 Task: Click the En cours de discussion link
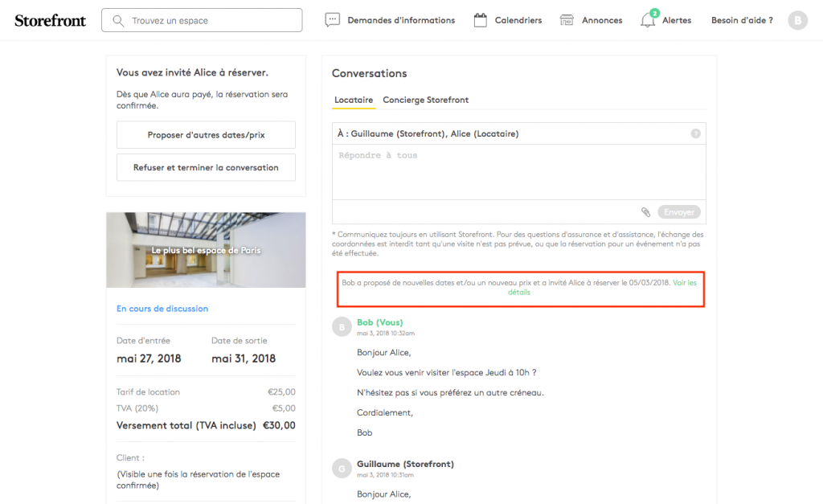point(162,309)
